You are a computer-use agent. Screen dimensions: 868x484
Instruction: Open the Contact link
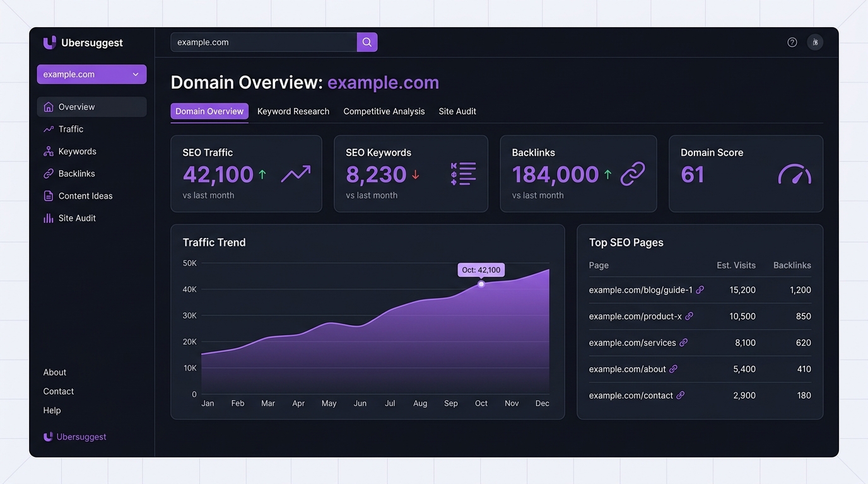tap(59, 391)
